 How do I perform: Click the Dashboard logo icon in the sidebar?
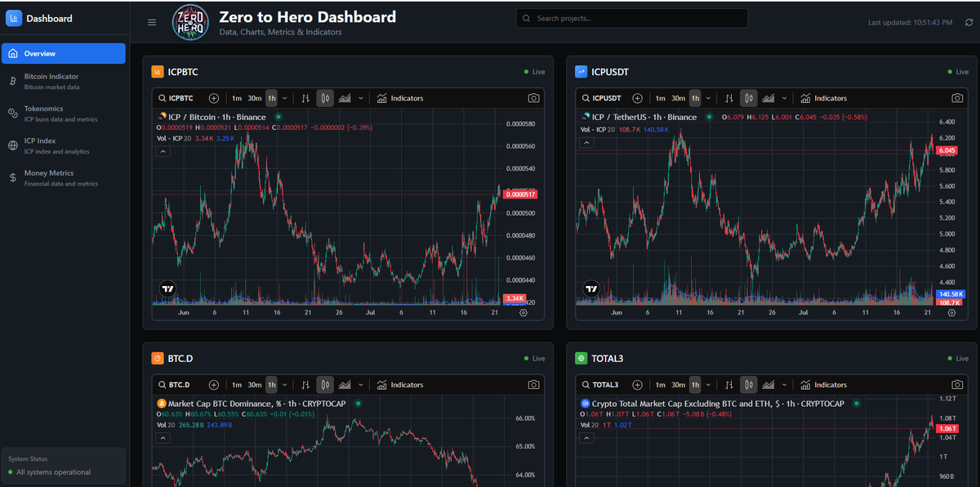[x=14, y=18]
